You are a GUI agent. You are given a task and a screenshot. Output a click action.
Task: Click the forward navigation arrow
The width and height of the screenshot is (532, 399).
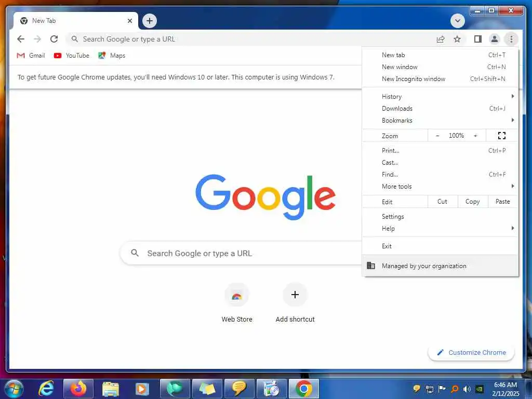pyautogui.click(x=37, y=39)
